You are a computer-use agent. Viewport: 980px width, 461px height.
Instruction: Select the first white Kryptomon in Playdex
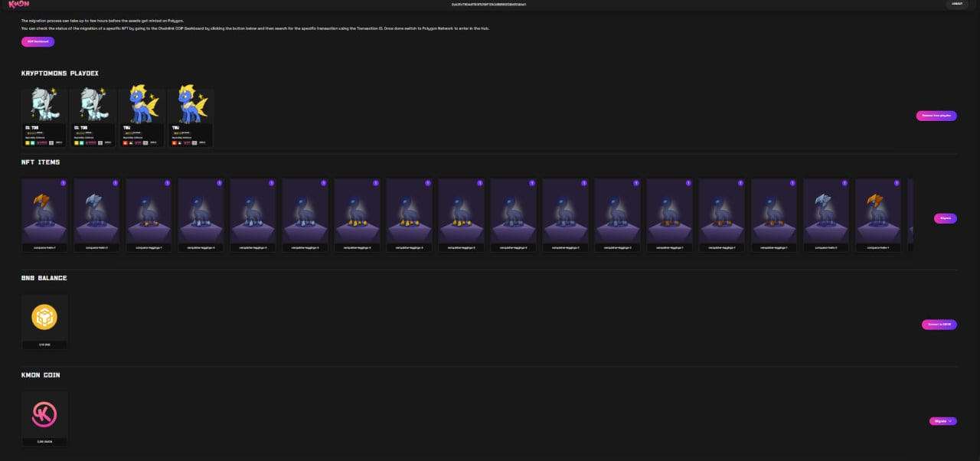(44, 117)
